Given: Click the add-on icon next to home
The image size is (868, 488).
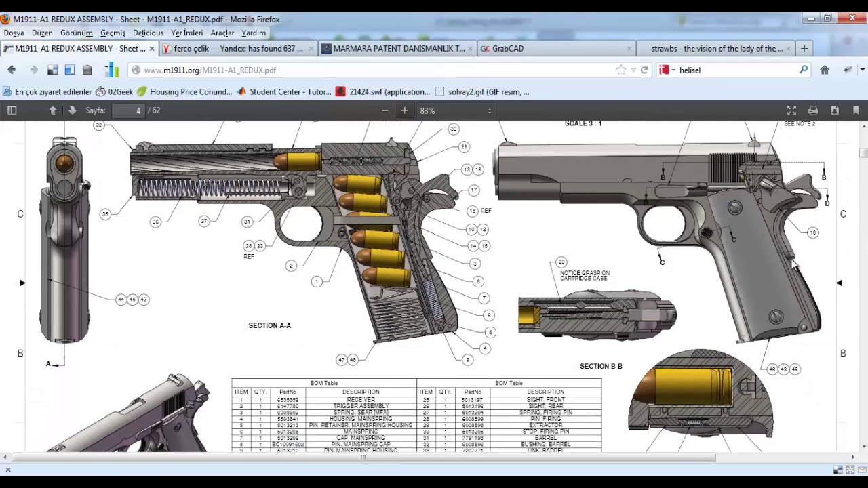Looking at the screenshot, I should pos(848,70).
